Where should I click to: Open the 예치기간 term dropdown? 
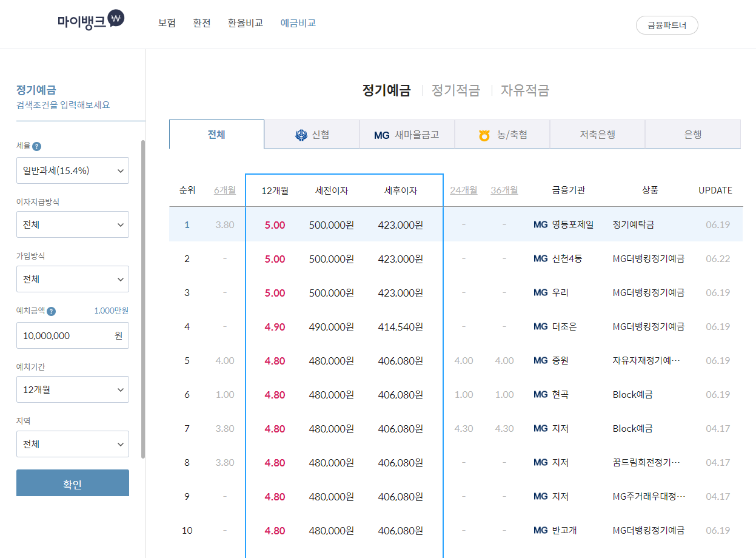coord(73,389)
